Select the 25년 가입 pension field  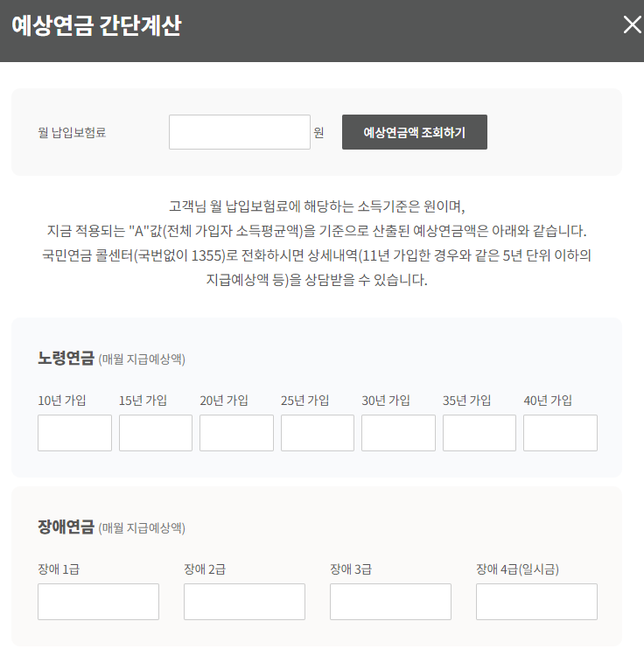(x=318, y=433)
